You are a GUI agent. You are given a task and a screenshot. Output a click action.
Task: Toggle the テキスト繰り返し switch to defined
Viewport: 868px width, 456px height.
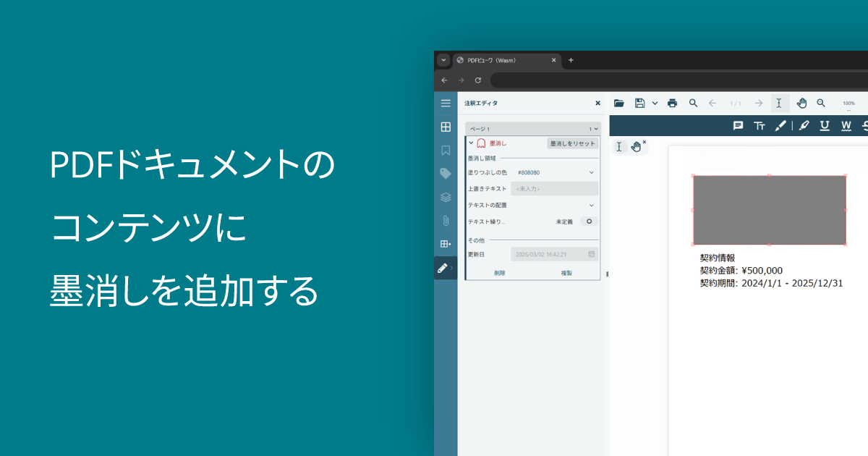click(589, 221)
